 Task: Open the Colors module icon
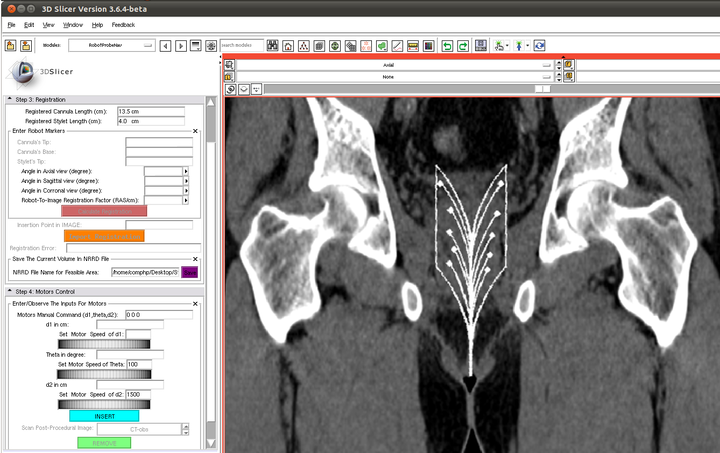tap(428, 46)
